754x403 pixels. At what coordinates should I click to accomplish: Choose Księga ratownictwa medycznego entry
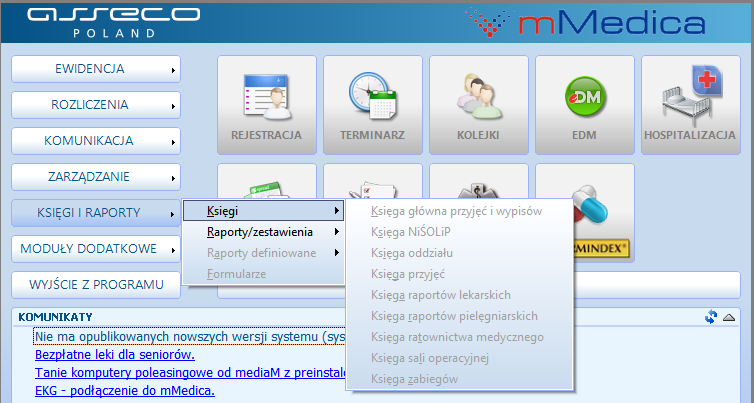(459, 337)
